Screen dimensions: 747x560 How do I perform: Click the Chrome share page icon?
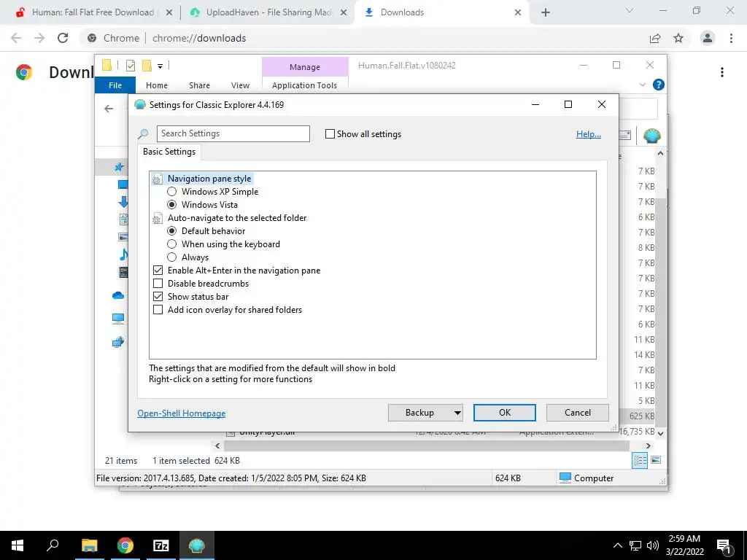click(655, 38)
